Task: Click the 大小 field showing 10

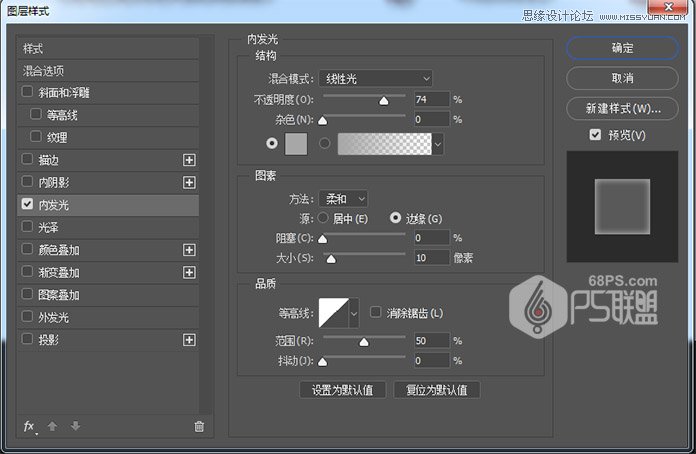Action: pos(432,257)
